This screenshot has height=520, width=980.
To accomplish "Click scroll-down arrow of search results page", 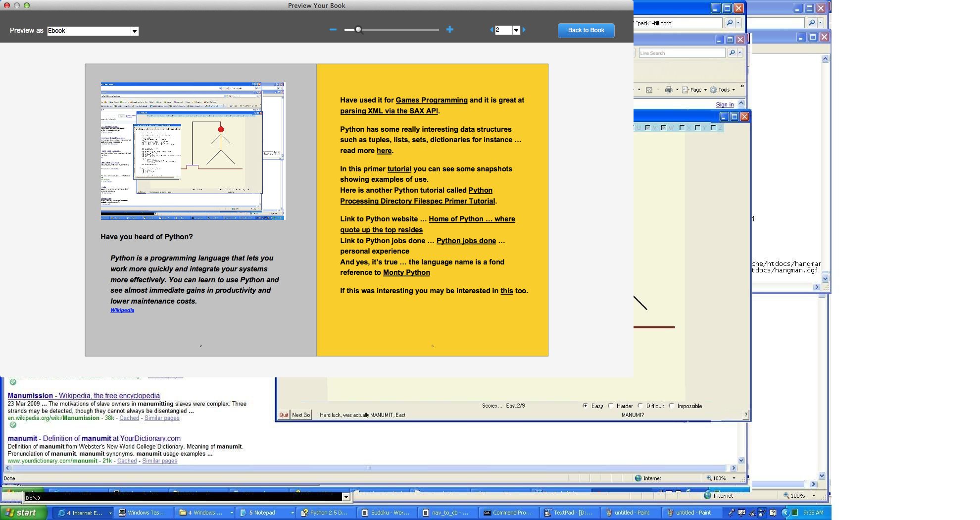I will point(741,460).
